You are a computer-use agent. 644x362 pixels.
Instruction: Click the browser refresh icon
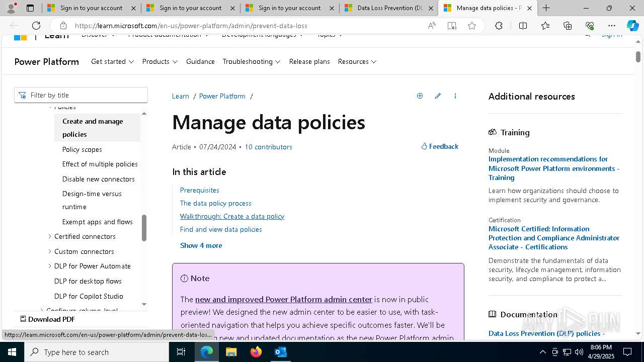(x=36, y=26)
